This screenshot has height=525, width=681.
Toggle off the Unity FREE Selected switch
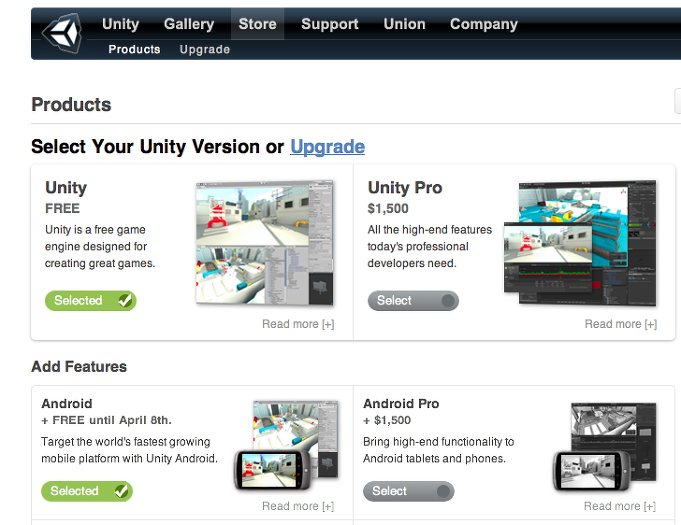(x=91, y=300)
